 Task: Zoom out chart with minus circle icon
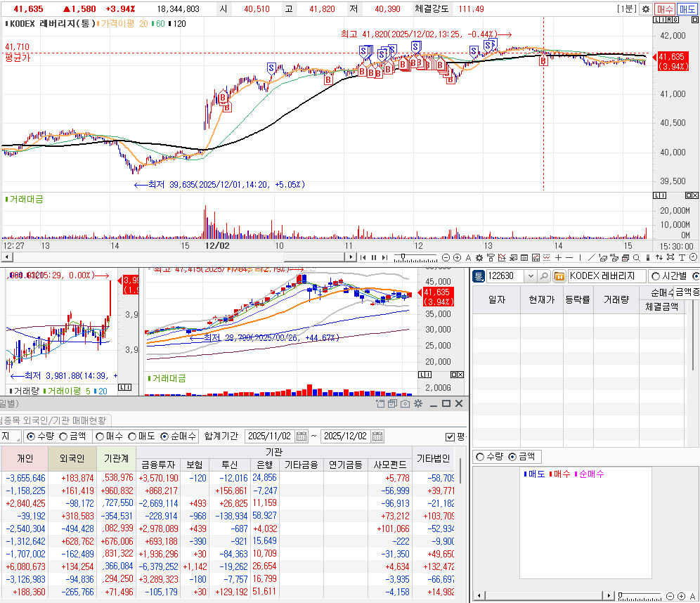(446, 257)
